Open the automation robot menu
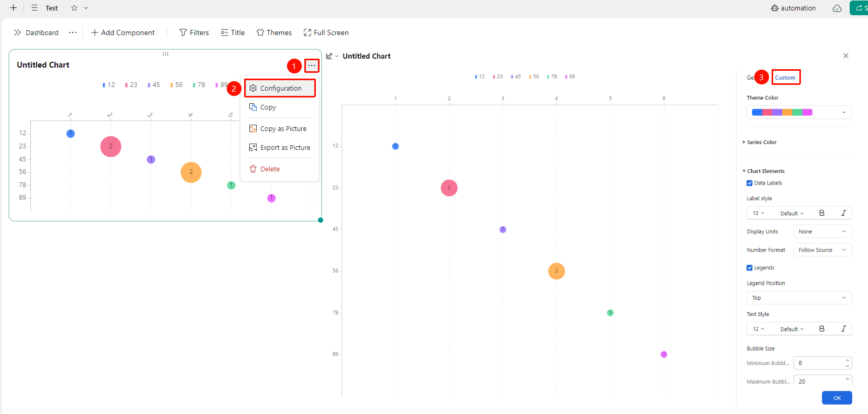This screenshot has width=868, height=414. click(x=793, y=8)
